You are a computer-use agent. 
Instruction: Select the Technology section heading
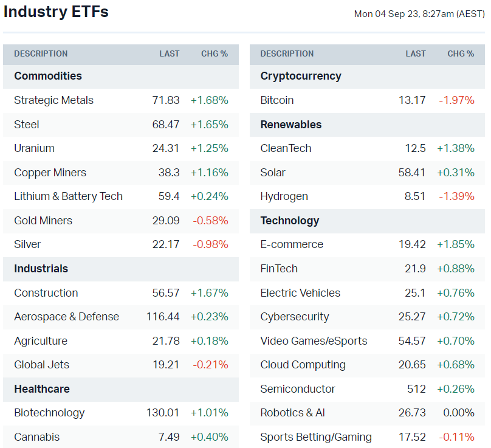point(289,221)
